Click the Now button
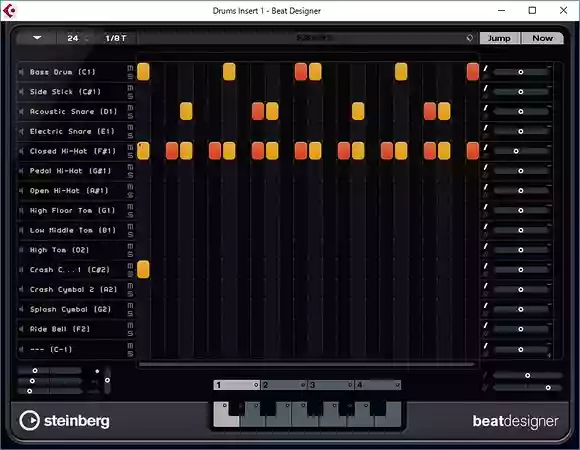The width and height of the screenshot is (580, 450). 542,38
